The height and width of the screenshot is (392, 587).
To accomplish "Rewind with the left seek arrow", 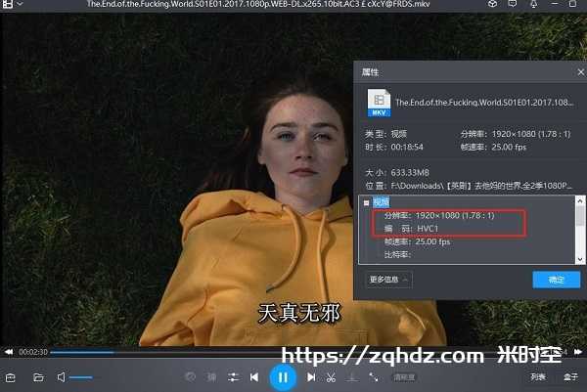I will [x=9, y=352].
